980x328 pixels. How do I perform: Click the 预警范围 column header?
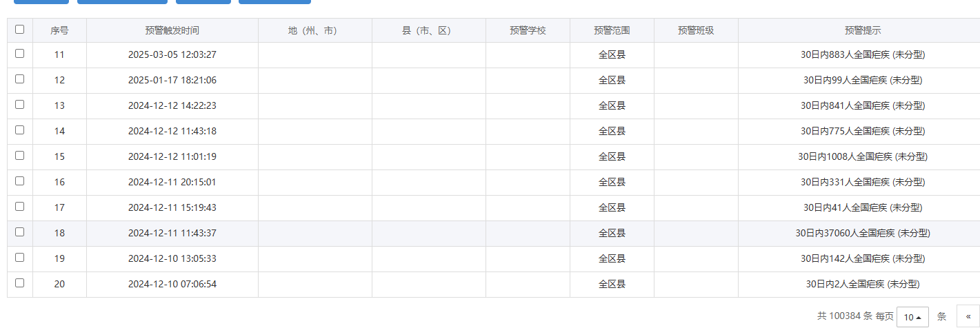click(x=612, y=30)
